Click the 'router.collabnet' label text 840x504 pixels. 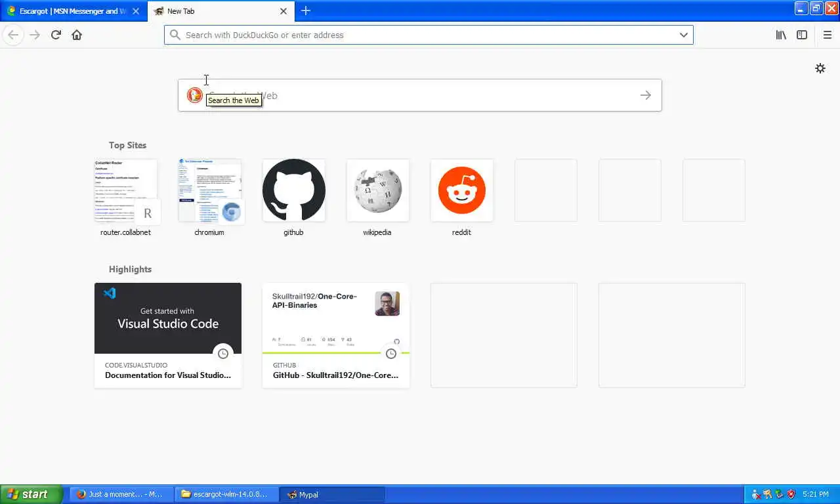(125, 232)
